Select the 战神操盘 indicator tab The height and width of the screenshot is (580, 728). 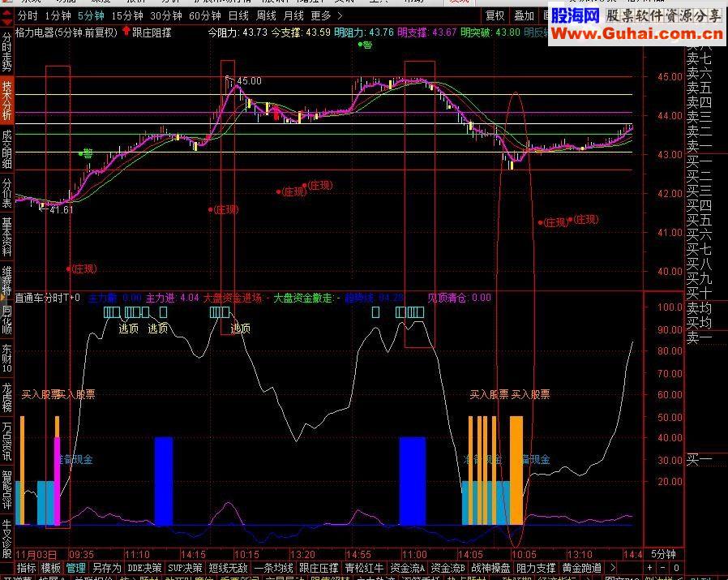490,568
